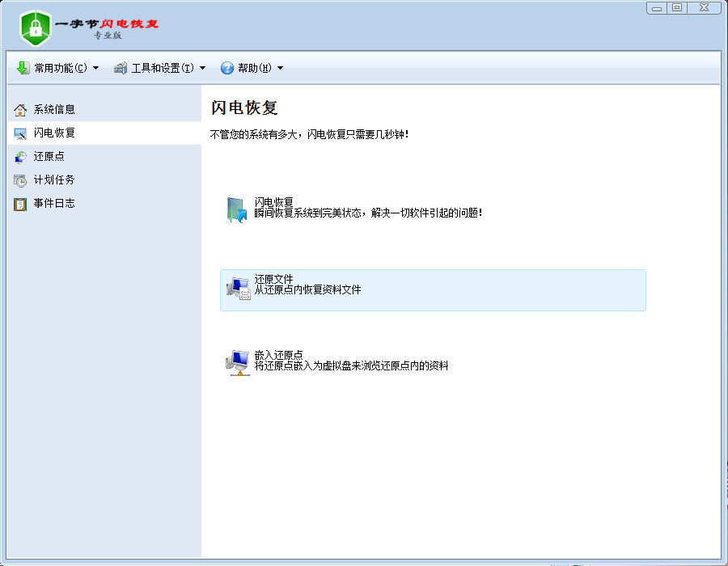The image size is (728, 566).
Task: Click the 专业版 edition label
Action: (x=108, y=36)
